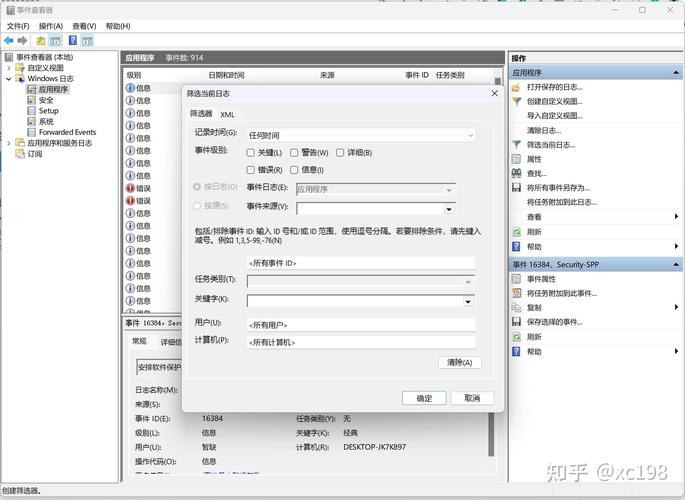Viewport: 685px width, 500px height.
Task: Click the 打开保存的日志 folder icon
Action: [x=516, y=87]
